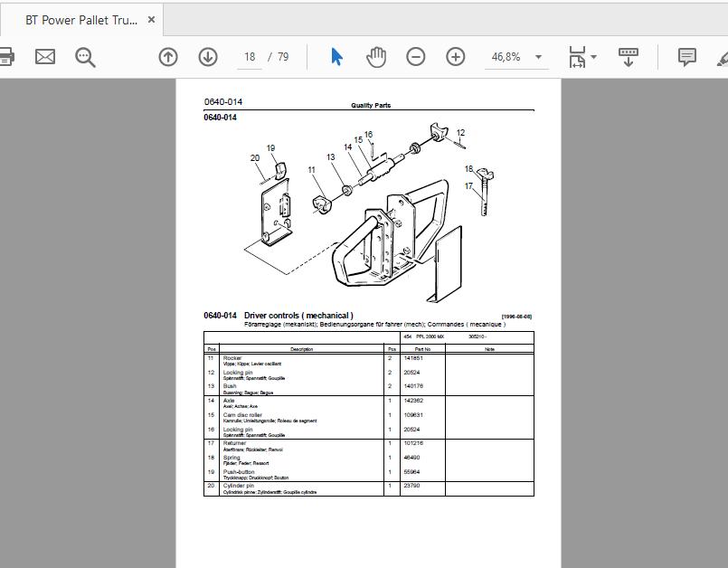728x568 pixels.
Task: Click 'Cam disc roller' in row 15
Action: 242,415
